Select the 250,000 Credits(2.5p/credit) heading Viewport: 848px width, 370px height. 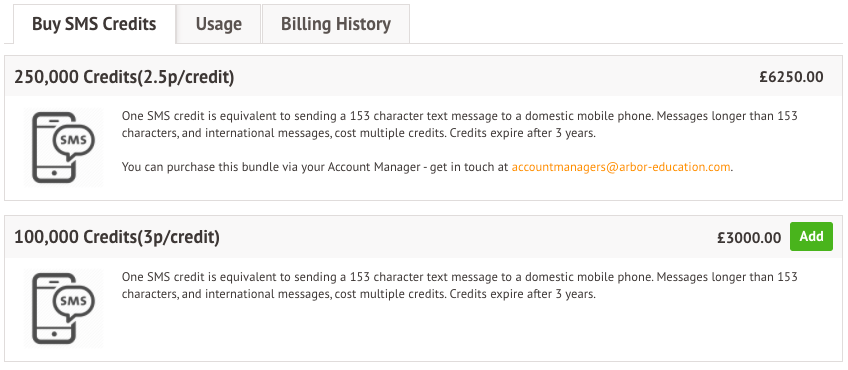pyautogui.click(x=124, y=77)
